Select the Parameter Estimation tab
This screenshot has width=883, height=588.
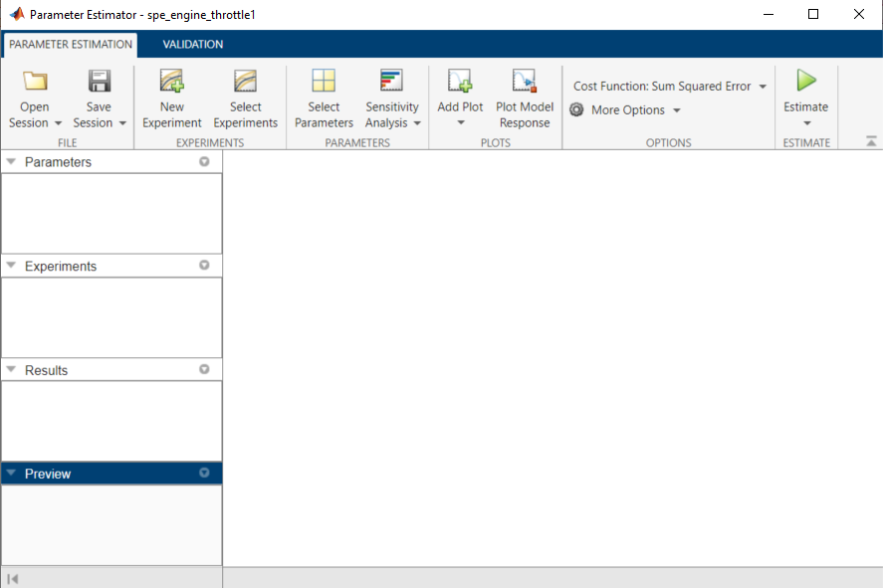pyautogui.click(x=70, y=44)
